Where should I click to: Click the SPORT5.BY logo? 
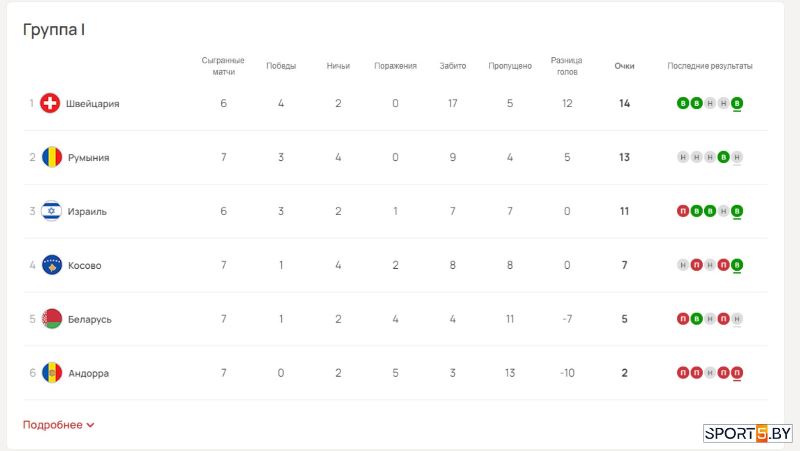point(747,433)
